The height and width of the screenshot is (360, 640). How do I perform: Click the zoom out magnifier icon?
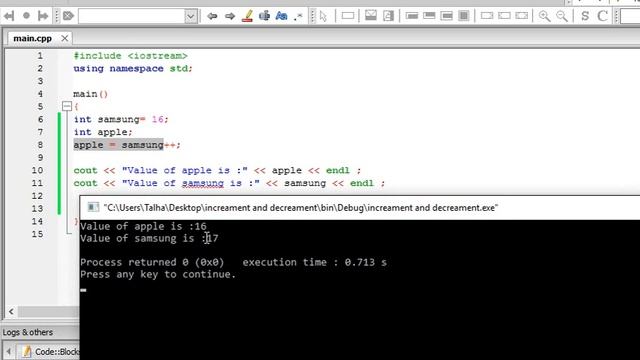[562, 16]
